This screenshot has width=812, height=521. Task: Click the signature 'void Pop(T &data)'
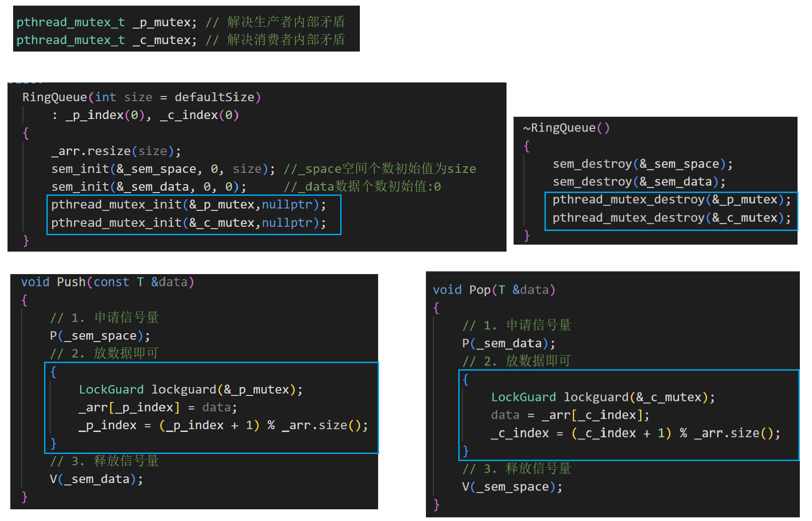[x=494, y=290]
